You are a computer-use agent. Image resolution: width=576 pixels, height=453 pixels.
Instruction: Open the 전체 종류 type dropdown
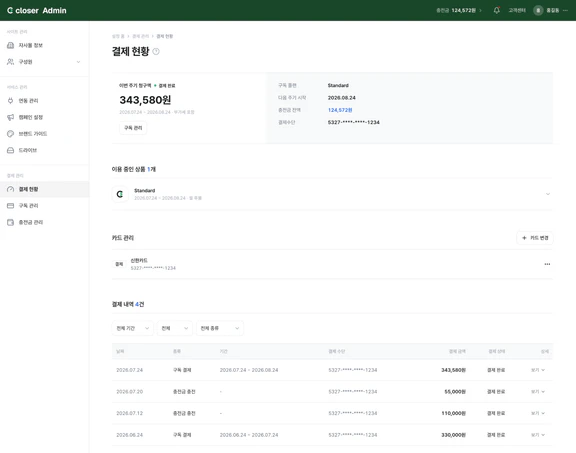point(220,328)
